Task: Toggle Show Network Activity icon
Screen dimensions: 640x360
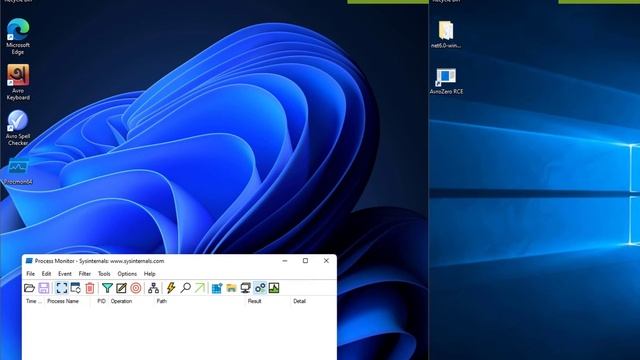Action: 245,288
